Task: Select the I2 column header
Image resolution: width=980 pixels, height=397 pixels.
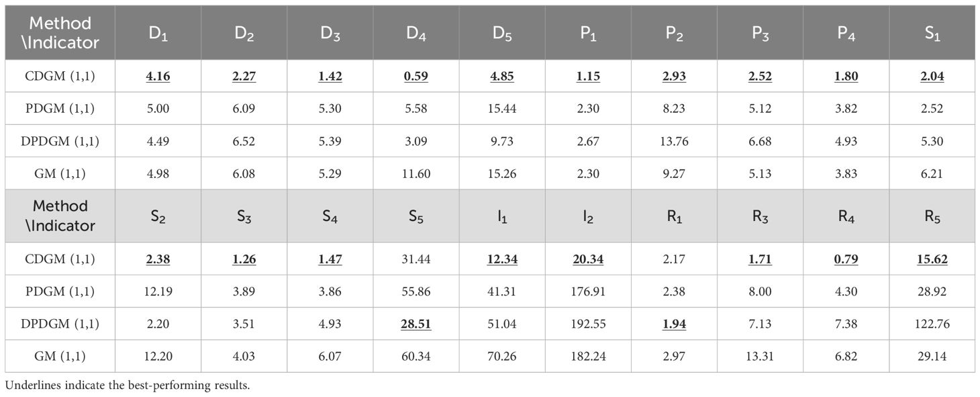Action: pos(587,216)
